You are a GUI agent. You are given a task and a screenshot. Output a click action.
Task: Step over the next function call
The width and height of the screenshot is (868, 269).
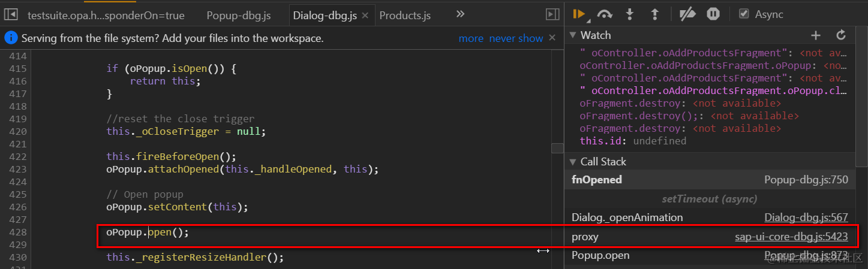605,14
